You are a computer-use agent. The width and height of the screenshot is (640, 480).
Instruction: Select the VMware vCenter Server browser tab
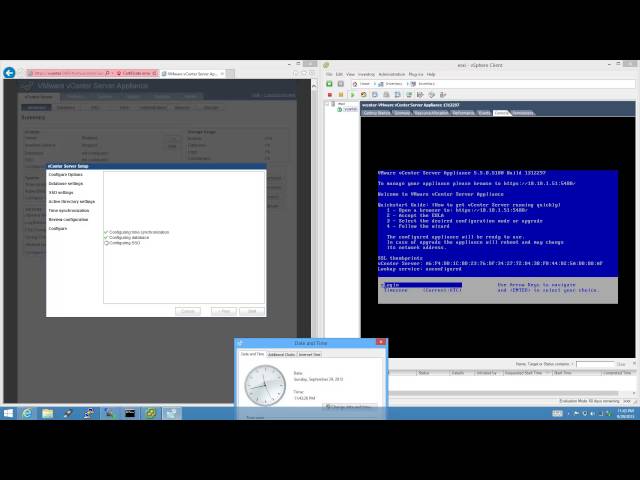coord(192,74)
